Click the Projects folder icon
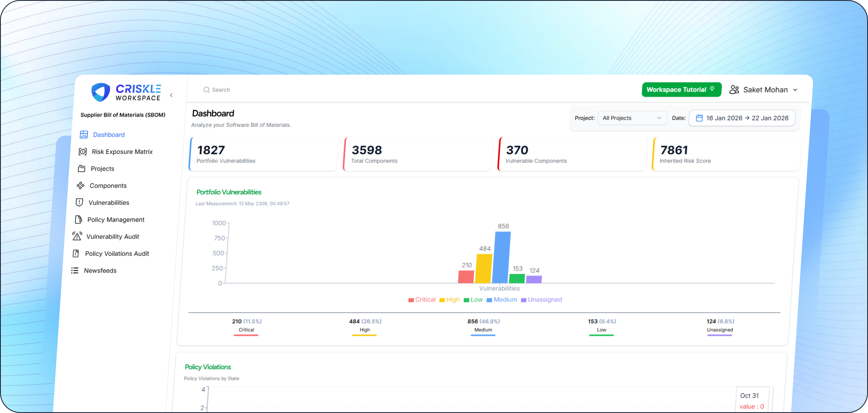 coord(82,168)
